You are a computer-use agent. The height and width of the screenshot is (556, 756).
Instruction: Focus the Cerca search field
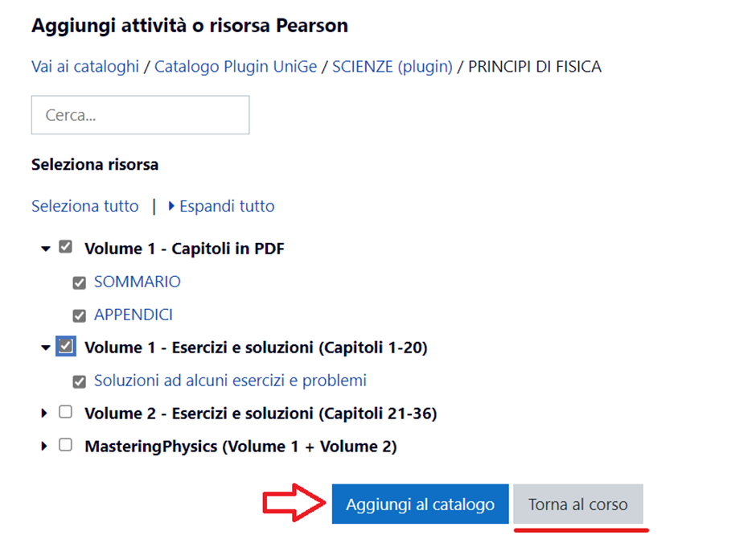[140, 115]
